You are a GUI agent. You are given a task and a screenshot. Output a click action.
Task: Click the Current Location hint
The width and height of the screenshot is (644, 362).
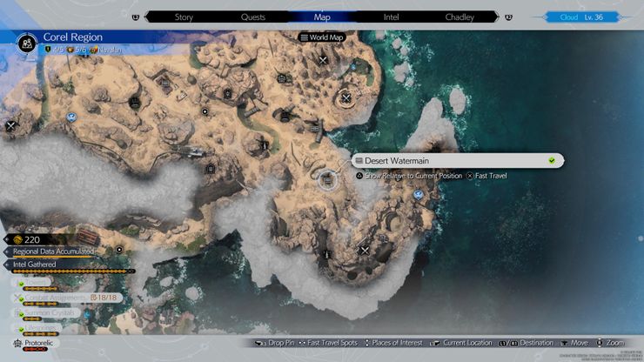click(461, 343)
